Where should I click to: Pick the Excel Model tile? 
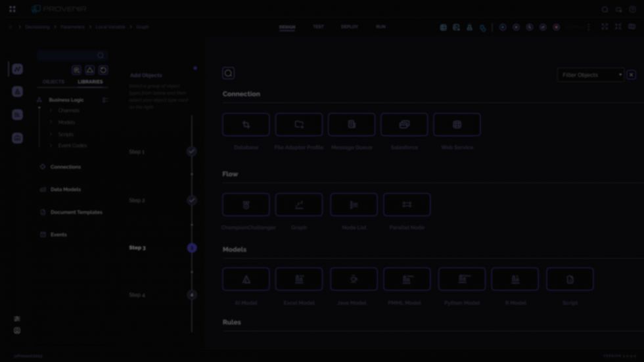click(x=299, y=279)
